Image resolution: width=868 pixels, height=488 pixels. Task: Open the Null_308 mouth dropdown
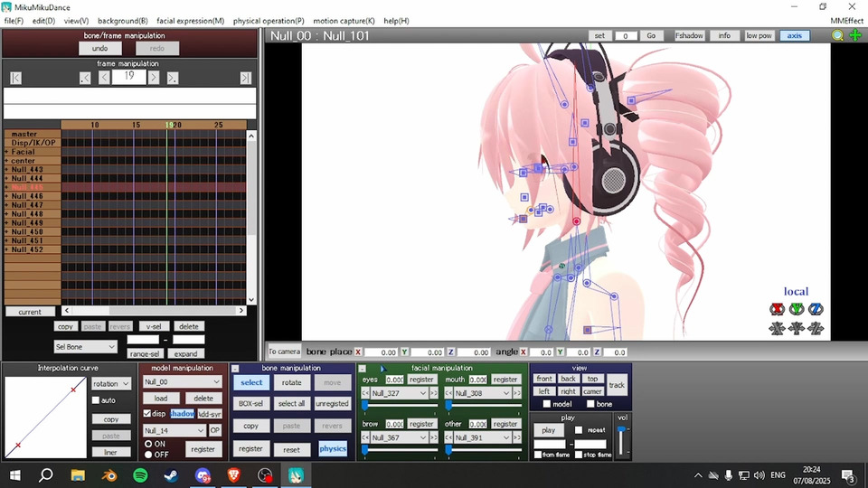click(482, 393)
